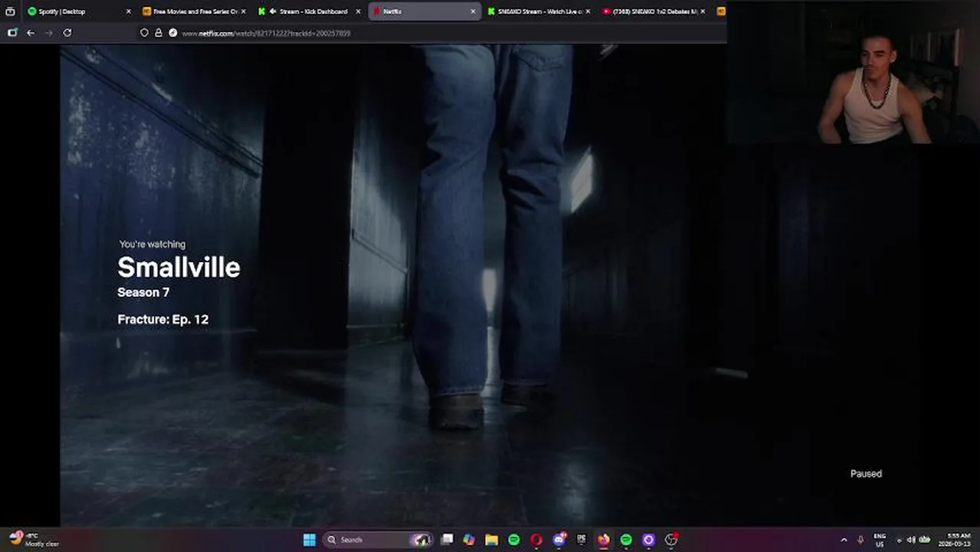The image size is (980, 552).
Task: Click the Season 7 text
Action: pyautogui.click(x=143, y=292)
